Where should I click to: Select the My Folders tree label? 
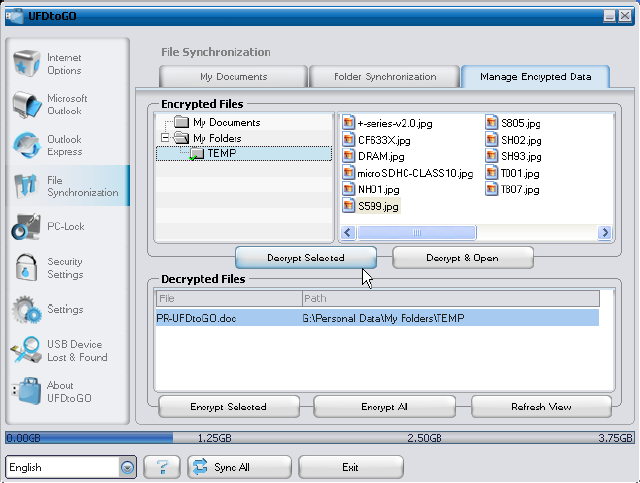pos(217,138)
